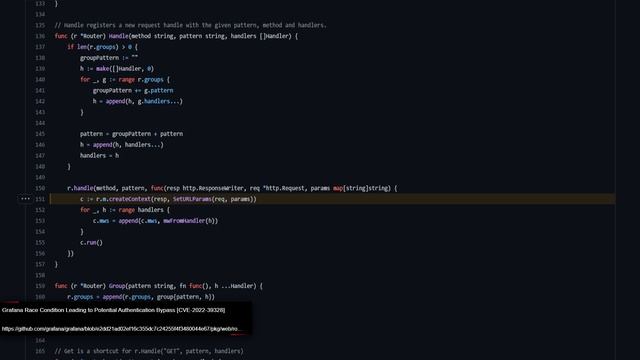Select line number 140
This screenshot has height=360, width=640.
point(40,80)
